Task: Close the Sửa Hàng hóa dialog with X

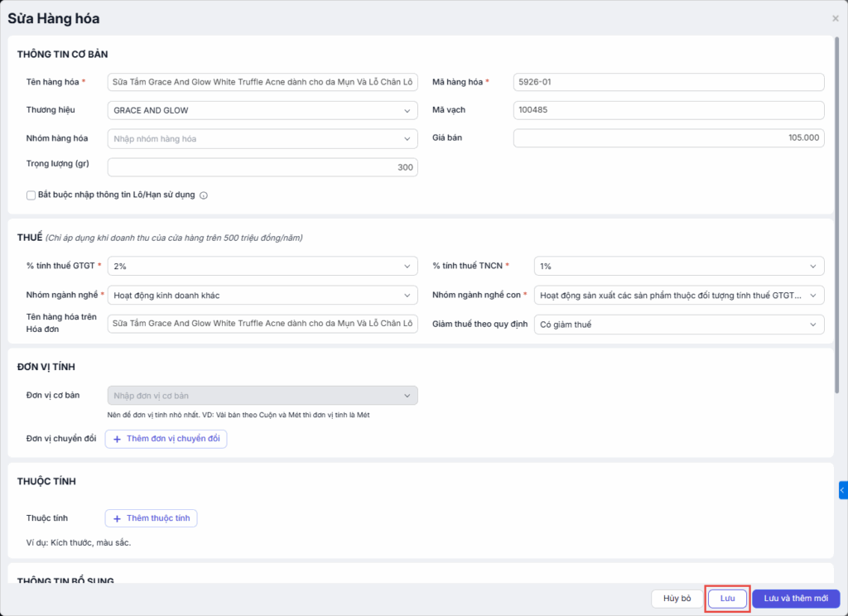Action: click(x=835, y=18)
